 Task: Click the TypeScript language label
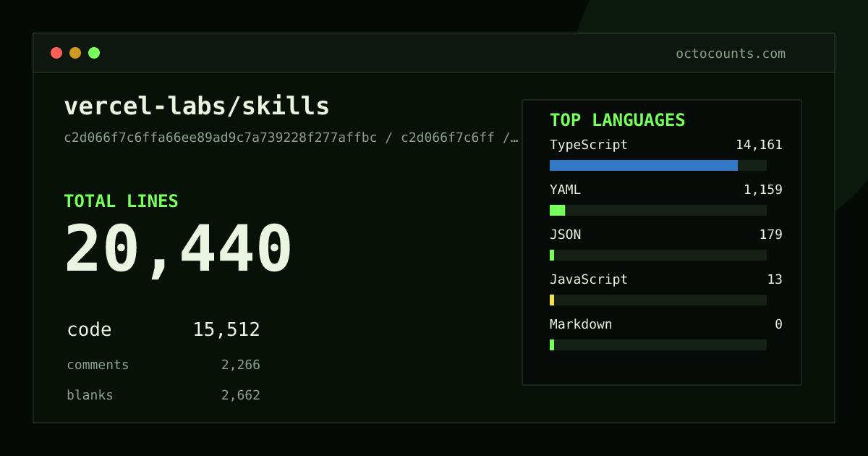(x=589, y=145)
